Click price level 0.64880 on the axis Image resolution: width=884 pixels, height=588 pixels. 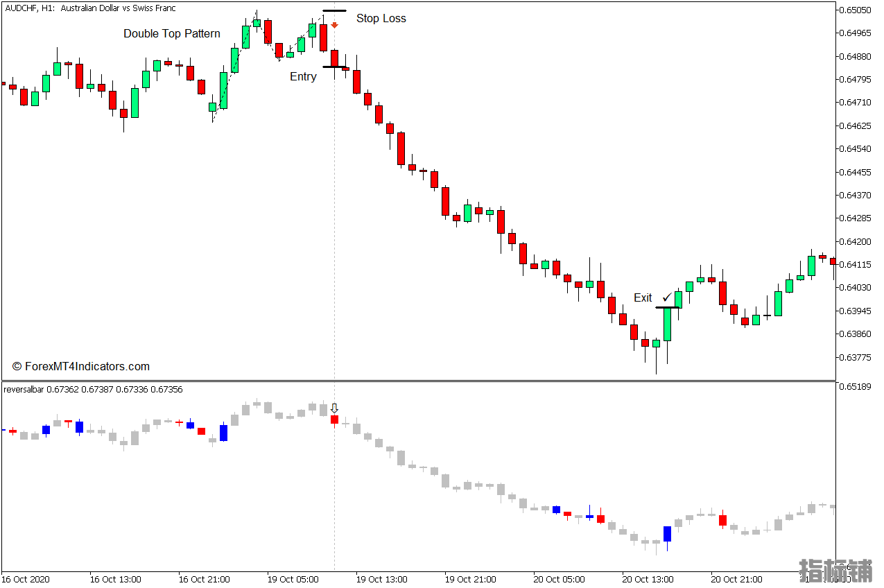click(x=855, y=56)
